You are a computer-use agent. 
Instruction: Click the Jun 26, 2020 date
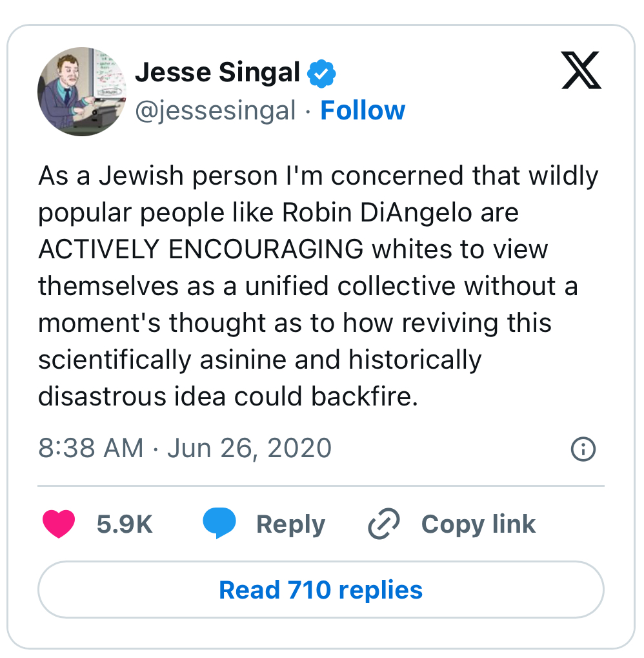coord(249,448)
